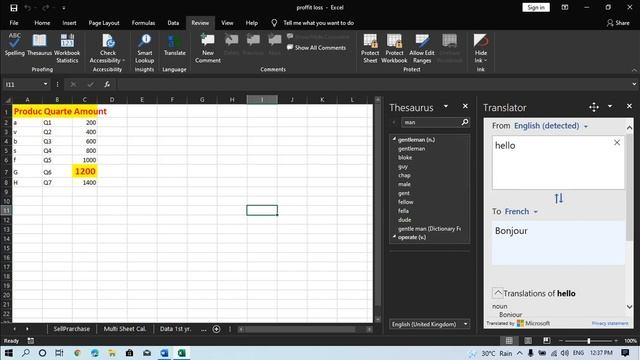This screenshot has height=360, width=640.
Task: Expand the 'operate (v.)' group
Action: (394, 237)
